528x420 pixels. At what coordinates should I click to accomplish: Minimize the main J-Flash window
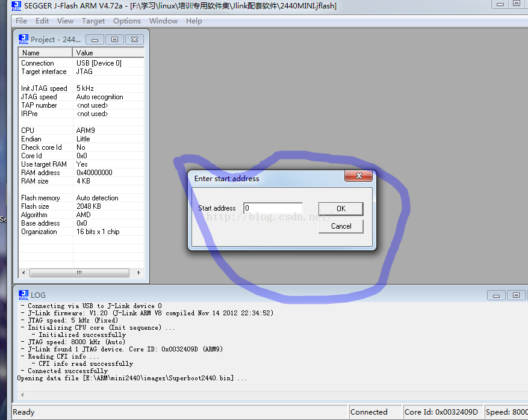coord(500,4)
